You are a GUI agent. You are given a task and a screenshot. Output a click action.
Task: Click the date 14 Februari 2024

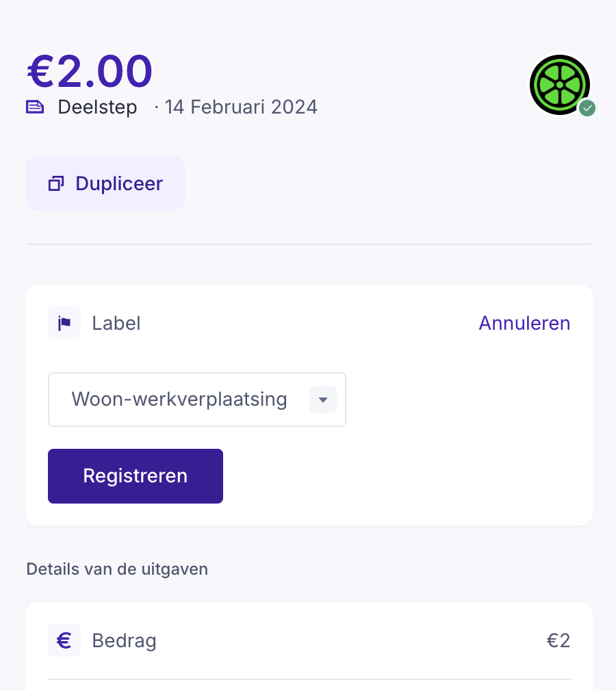[241, 107]
